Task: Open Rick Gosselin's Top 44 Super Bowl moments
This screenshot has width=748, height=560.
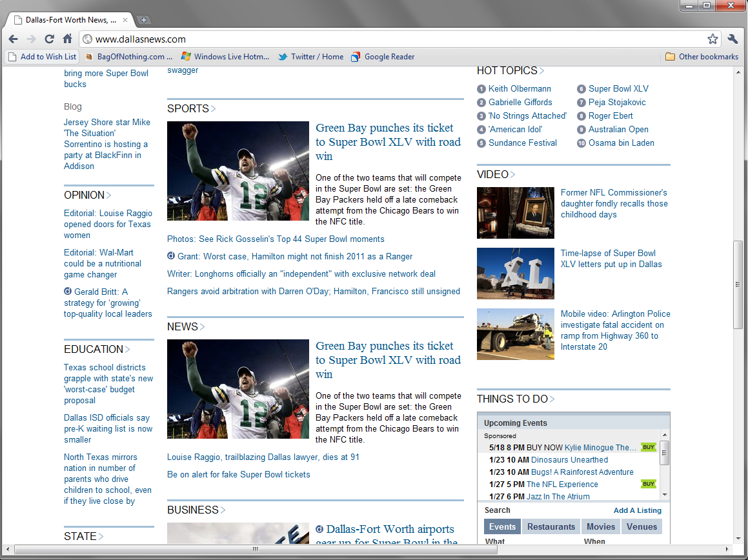Action: tap(276, 239)
